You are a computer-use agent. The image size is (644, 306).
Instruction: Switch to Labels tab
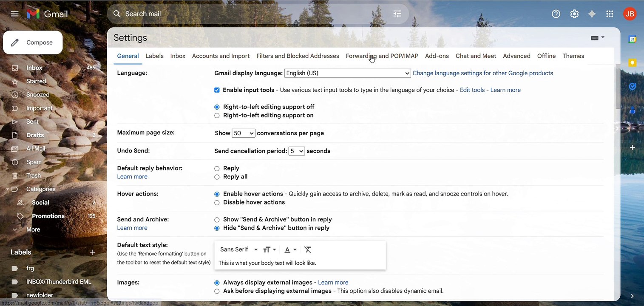[154, 56]
